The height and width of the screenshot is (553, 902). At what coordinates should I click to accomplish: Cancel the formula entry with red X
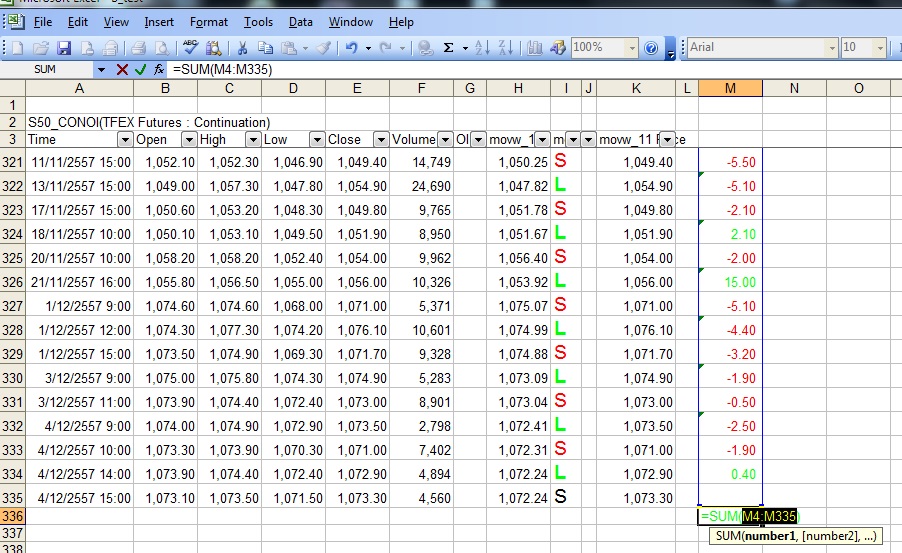pyautogui.click(x=122, y=70)
